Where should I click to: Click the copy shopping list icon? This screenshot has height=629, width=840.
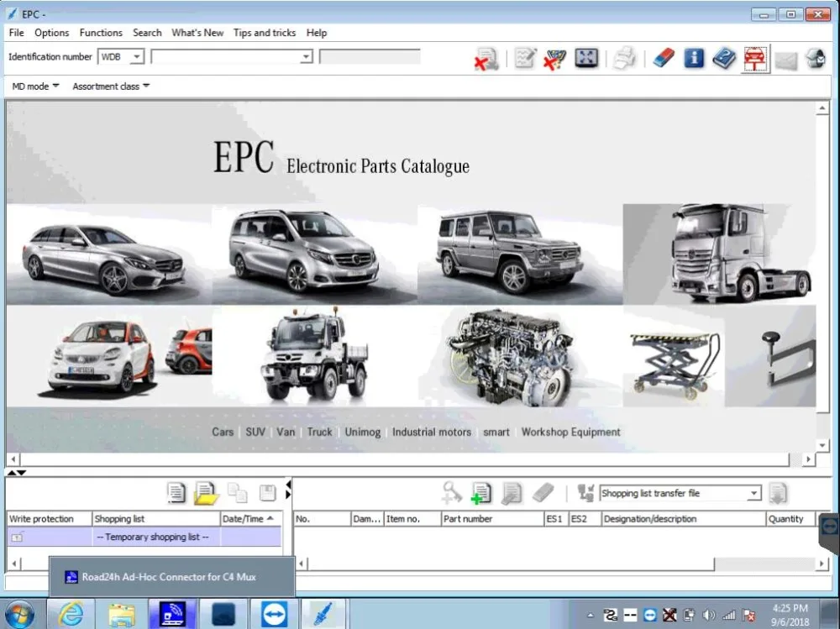[x=238, y=493]
